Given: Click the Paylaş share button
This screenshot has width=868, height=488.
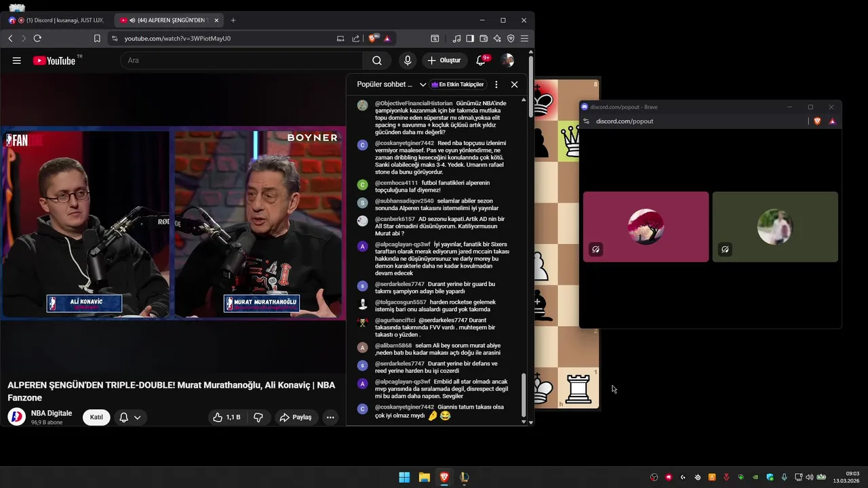Looking at the screenshot, I should click(x=296, y=418).
